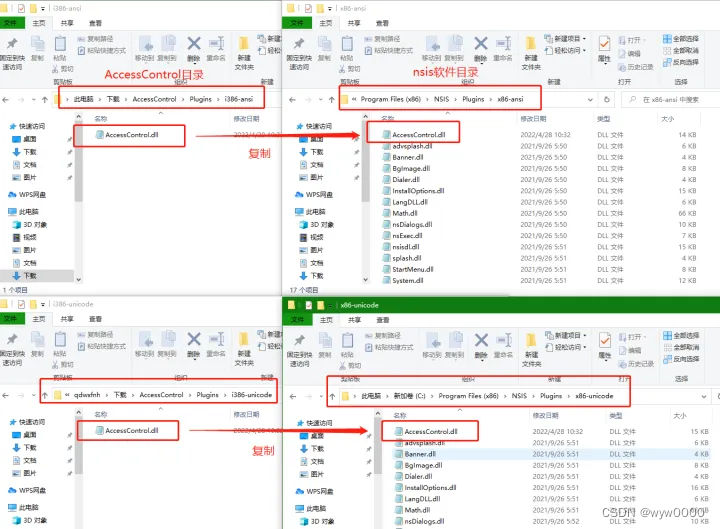Open Easy access dropdown in x86-unicode window
Image resolution: width=720 pixels, height=529 pixels.
tap(566, 347)
